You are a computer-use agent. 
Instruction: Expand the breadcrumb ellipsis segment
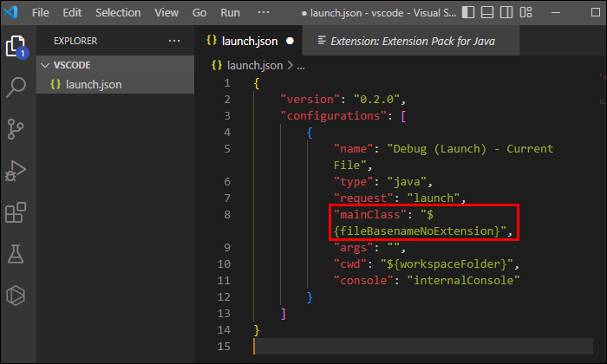(302, 65)
